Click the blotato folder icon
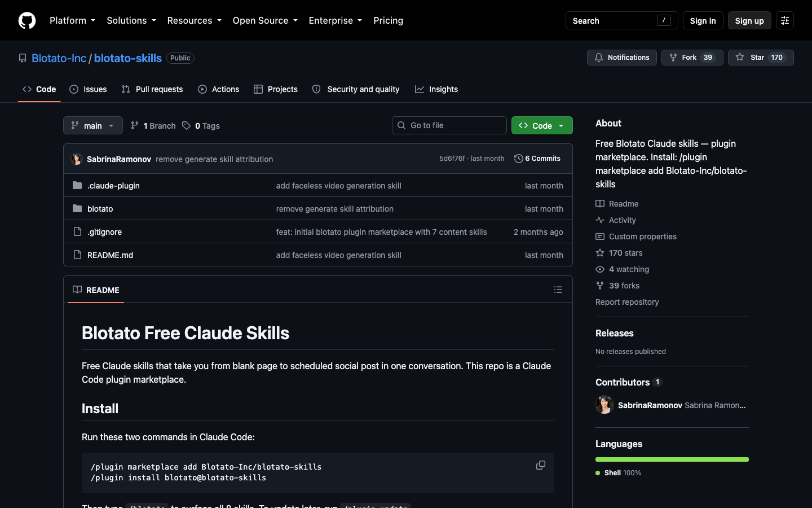 [x=77, y=208]
